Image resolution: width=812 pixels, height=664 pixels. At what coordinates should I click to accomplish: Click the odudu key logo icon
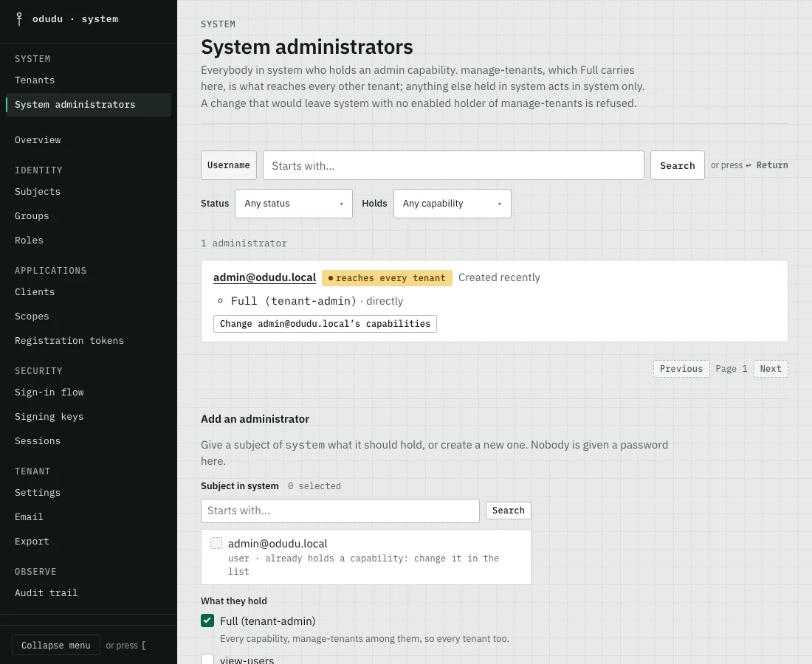click(x=19, y=19)
